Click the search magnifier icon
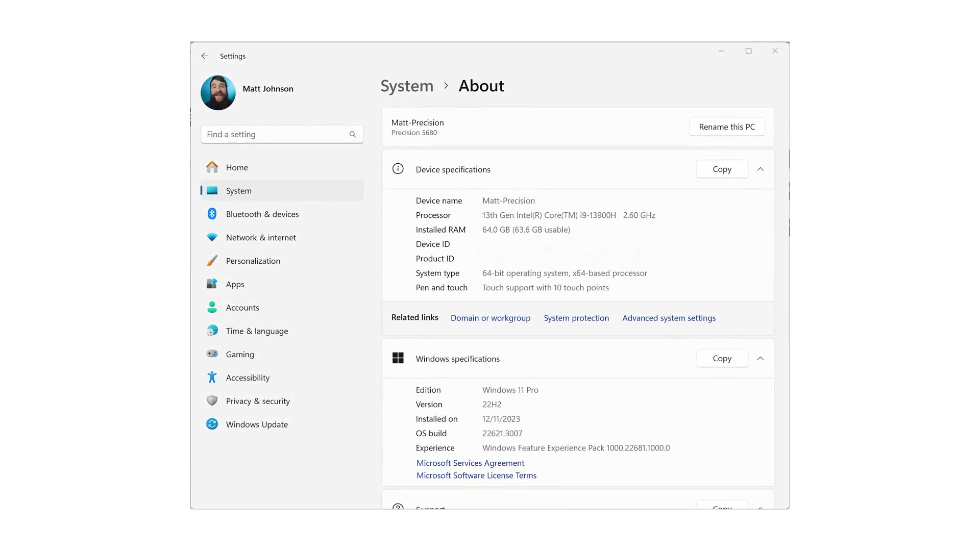The height and width of the screenshot is (551, 980). 353,135
